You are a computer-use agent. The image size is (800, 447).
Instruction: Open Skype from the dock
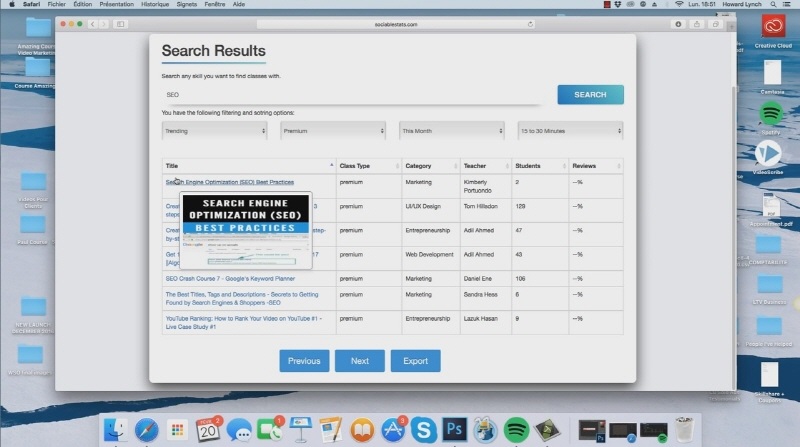[x=423, y=430]
